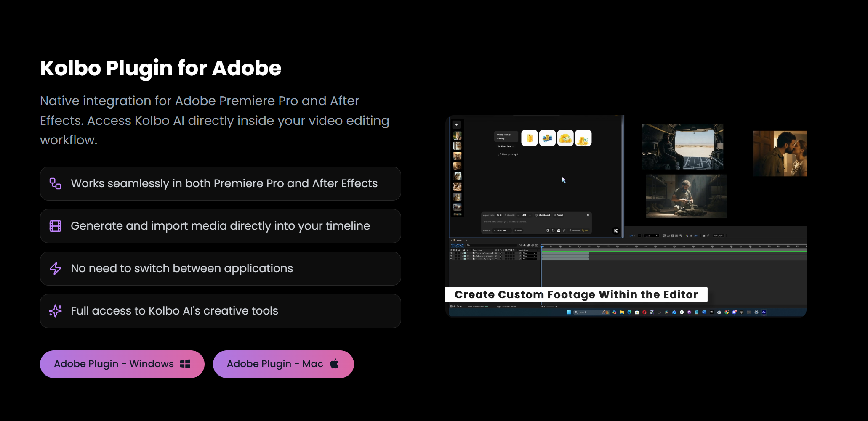Click the 'Create Custom Footage Within the Editor' caption

pos(576,294)
